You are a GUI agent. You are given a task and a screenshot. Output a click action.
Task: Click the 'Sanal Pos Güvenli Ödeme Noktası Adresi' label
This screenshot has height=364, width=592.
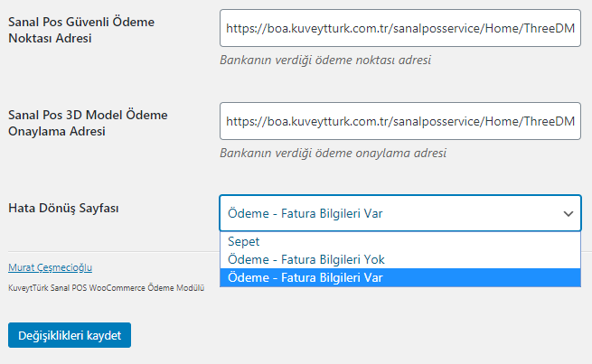(81, 30)
